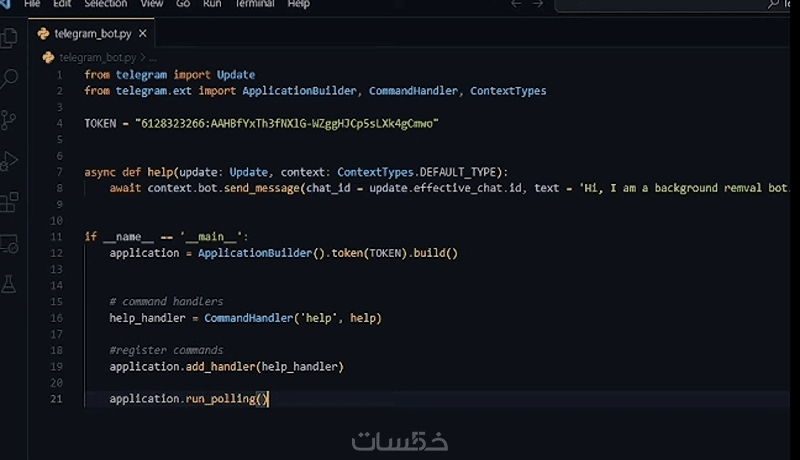This screenshot has width=800, height=460.
Task: Open the Selection menu
Action: coord(106,4)
